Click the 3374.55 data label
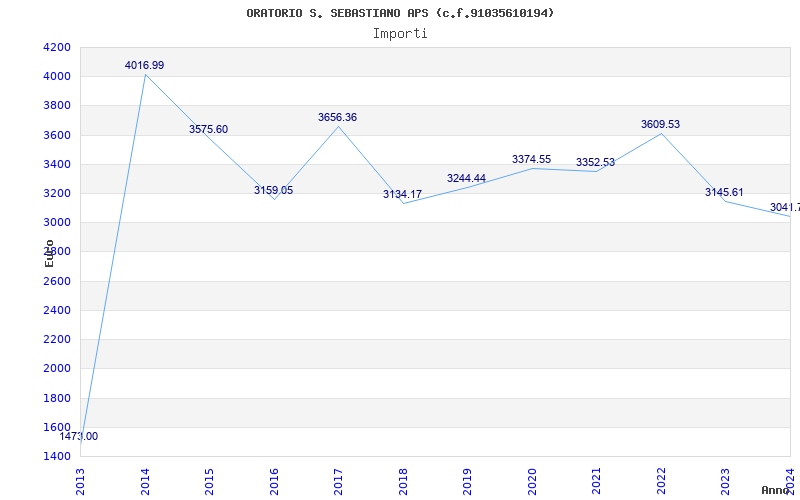This screenshot has height=500, width=800. (x=532, y=159)
